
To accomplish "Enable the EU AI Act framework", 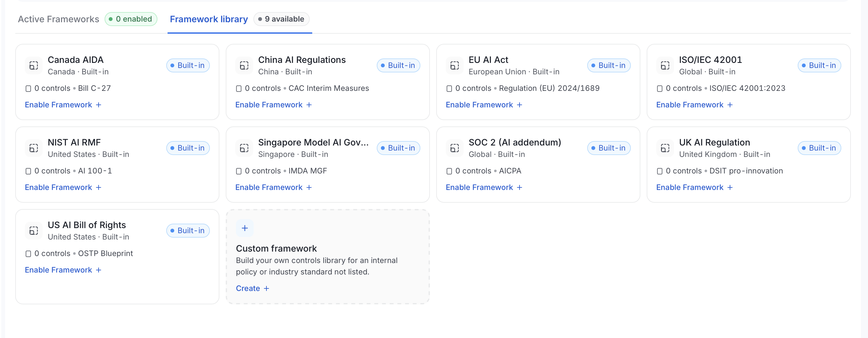I will point(484,105).
